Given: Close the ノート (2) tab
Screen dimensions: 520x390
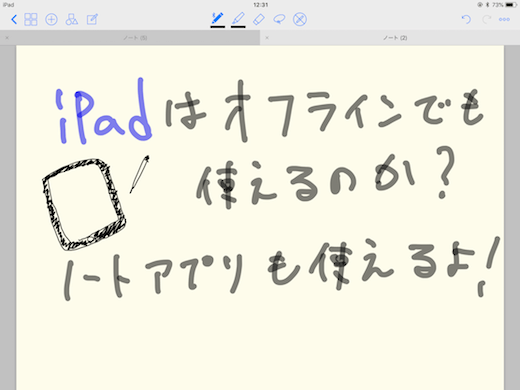Looking at the screenshot, I should tap(267, 38).
